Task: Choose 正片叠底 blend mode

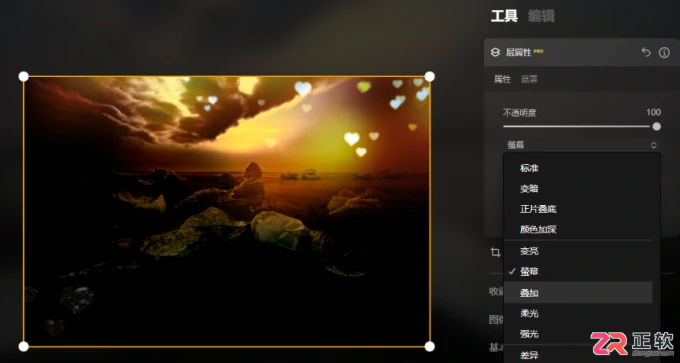Action: pos(578,209)
